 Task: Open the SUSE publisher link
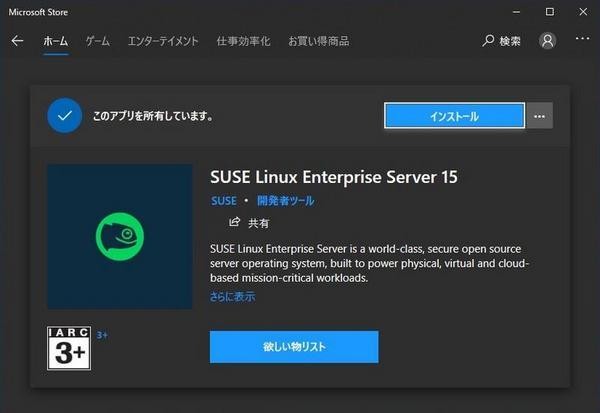[224, 201]
